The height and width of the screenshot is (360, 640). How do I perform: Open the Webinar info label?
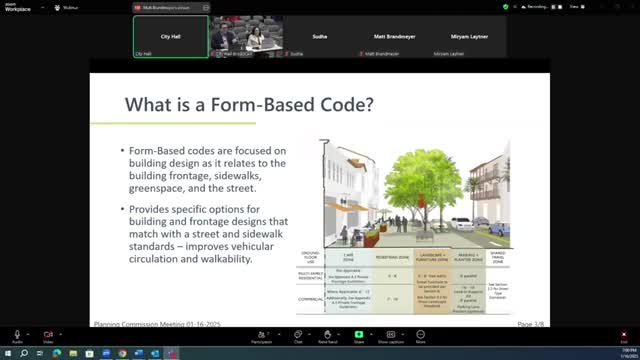pos(66,8)
